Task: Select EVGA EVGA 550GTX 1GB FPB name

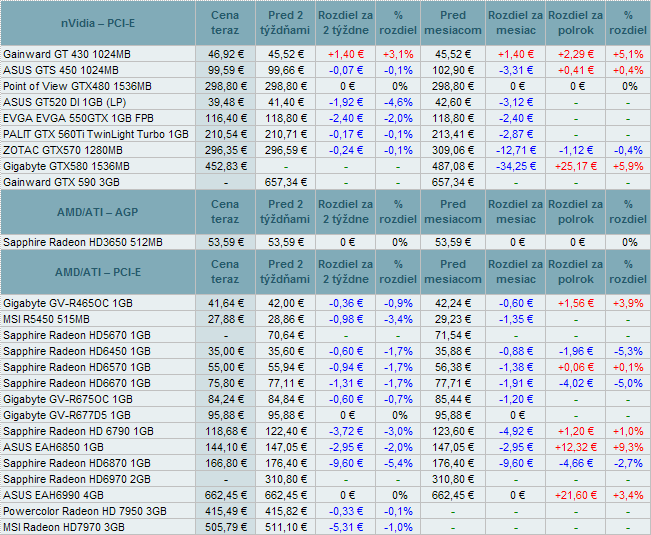Action: (78, 118)
